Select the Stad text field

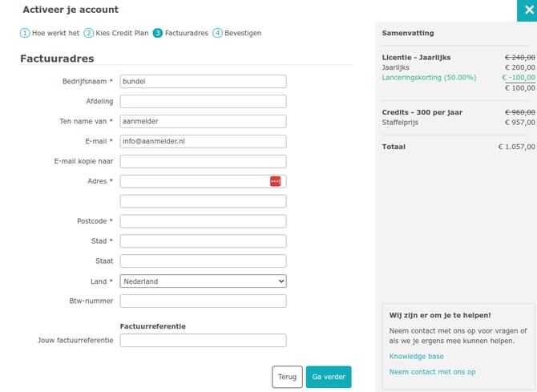[203, 241]
